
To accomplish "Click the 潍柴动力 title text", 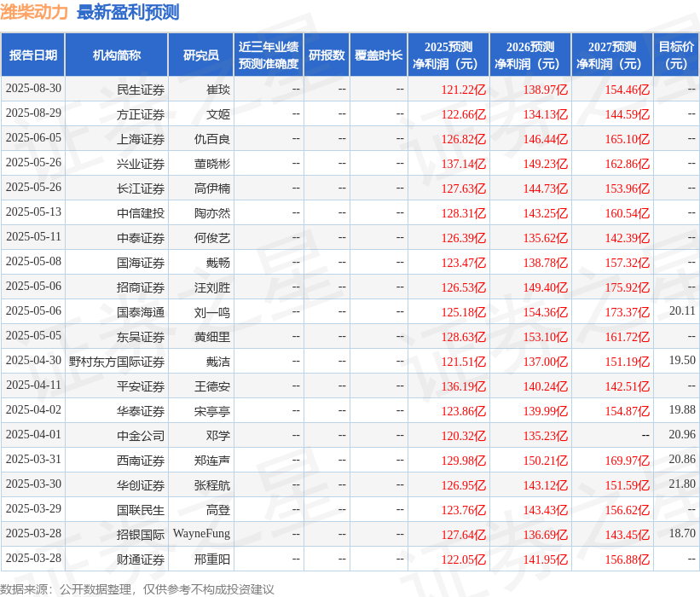I will click(x=34, y=12).
